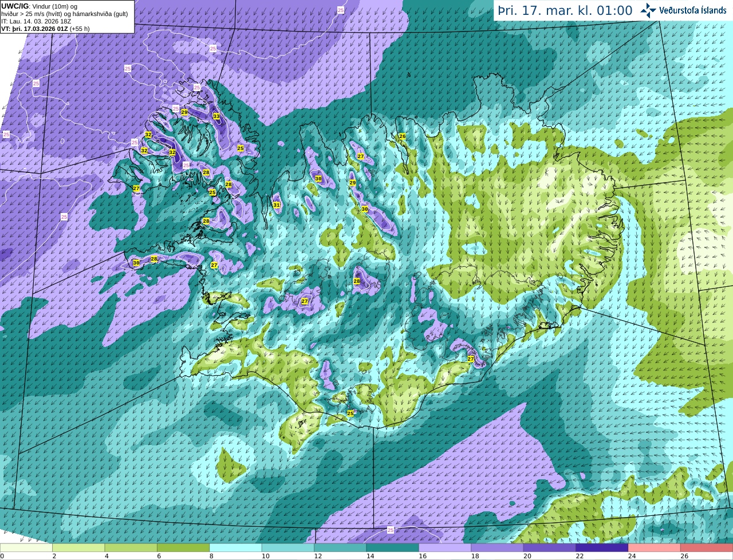
Task: Click the legend scale number "8"
Action: click(211, 556)
